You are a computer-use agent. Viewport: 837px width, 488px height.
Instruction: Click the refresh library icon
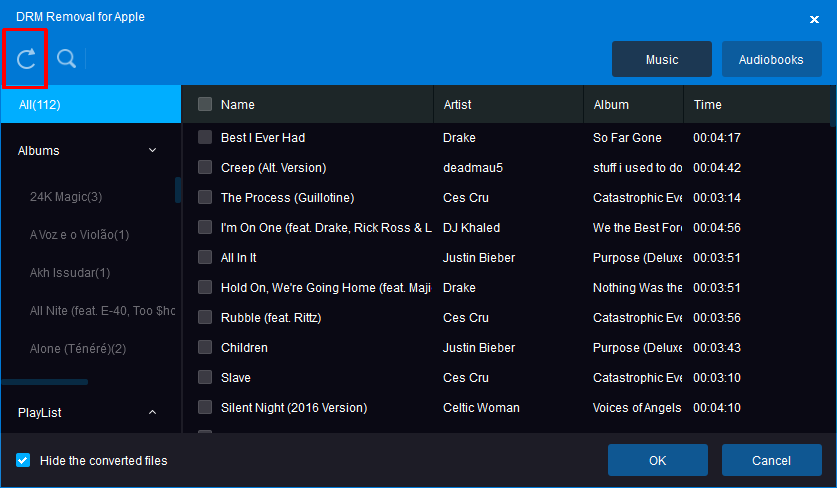click(x=26, y=59)
